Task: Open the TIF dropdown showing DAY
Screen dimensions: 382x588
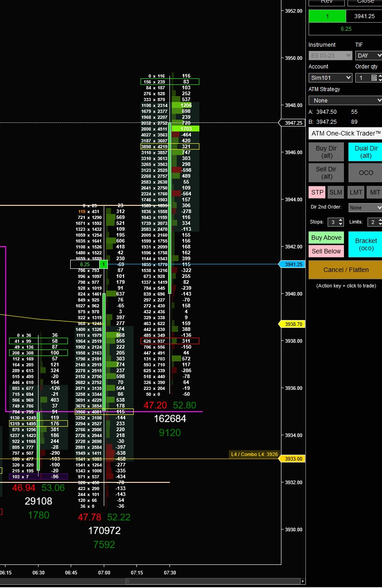Action: (368, 55)
